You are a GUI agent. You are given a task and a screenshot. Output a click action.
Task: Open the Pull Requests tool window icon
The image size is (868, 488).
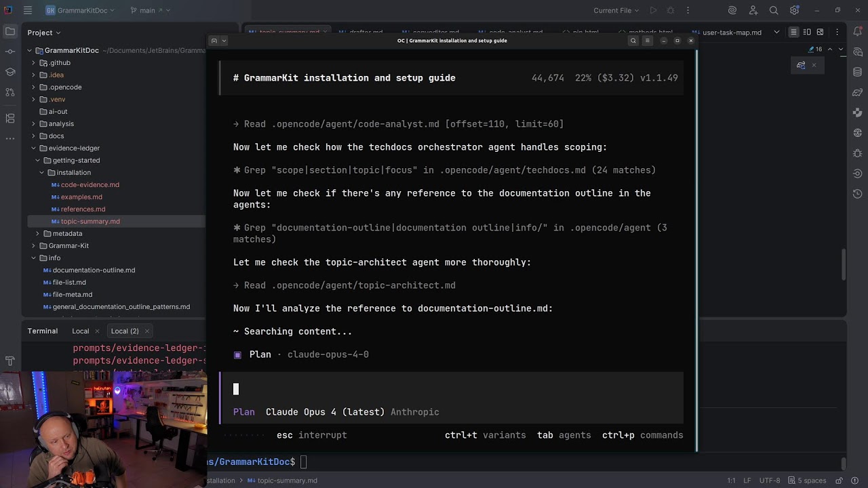(10, 92)
